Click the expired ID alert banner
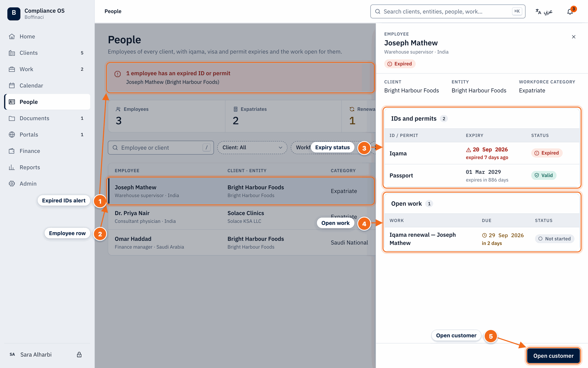The height and width of the screenshot is (368, 588). pyautogui.click(x=241, y=78)
